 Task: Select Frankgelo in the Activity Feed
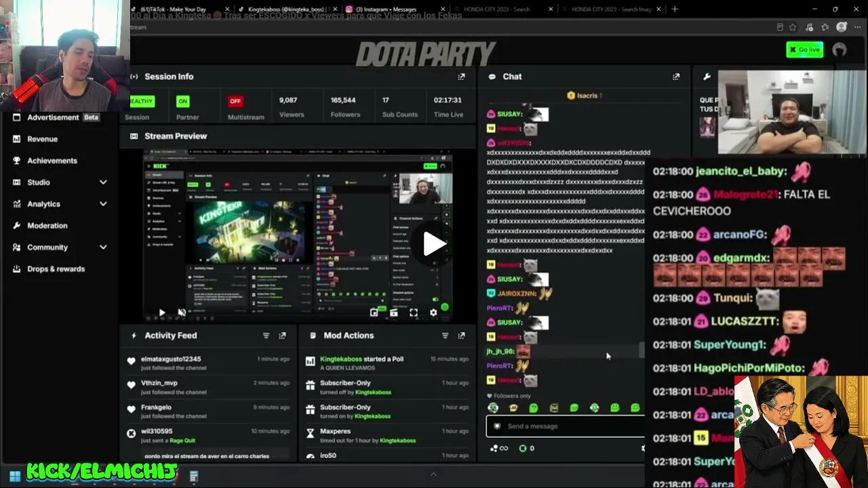(156, 408)
